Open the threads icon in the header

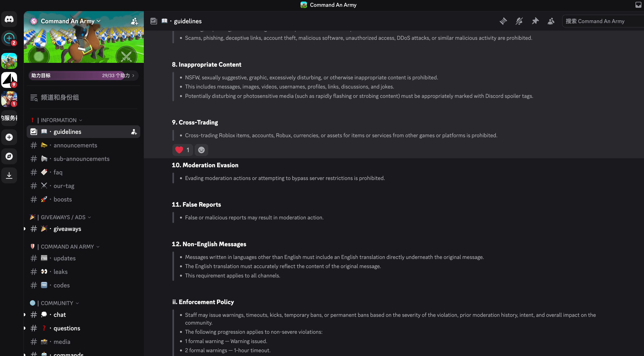(x=503, y=21)
